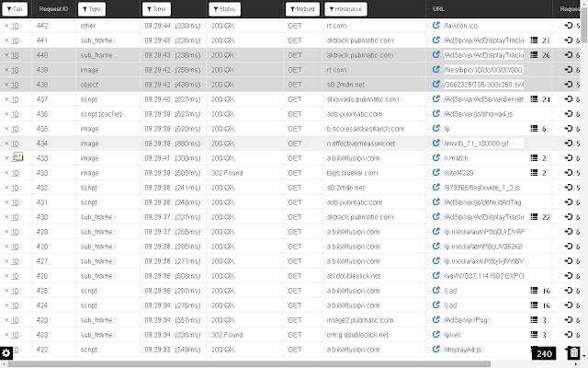Follow tab 10 link in request 430 row
Image resolution: width=588 pixels, height=368 pixels.
(15, 217)
